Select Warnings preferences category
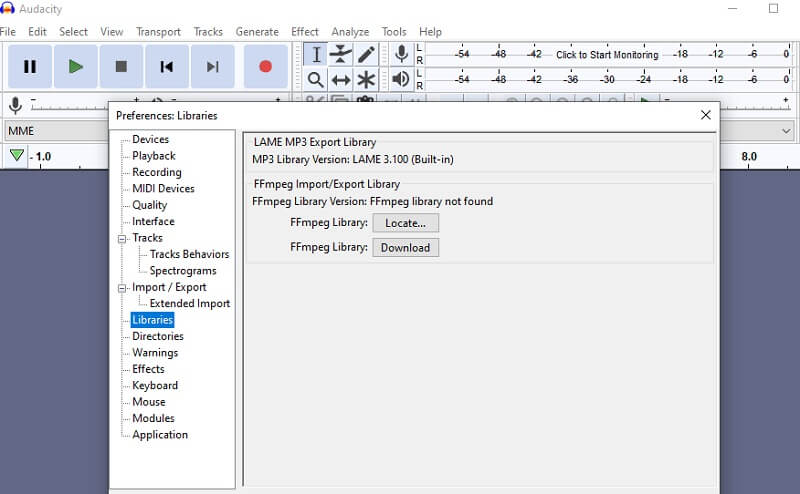 [x=155, y=353]
